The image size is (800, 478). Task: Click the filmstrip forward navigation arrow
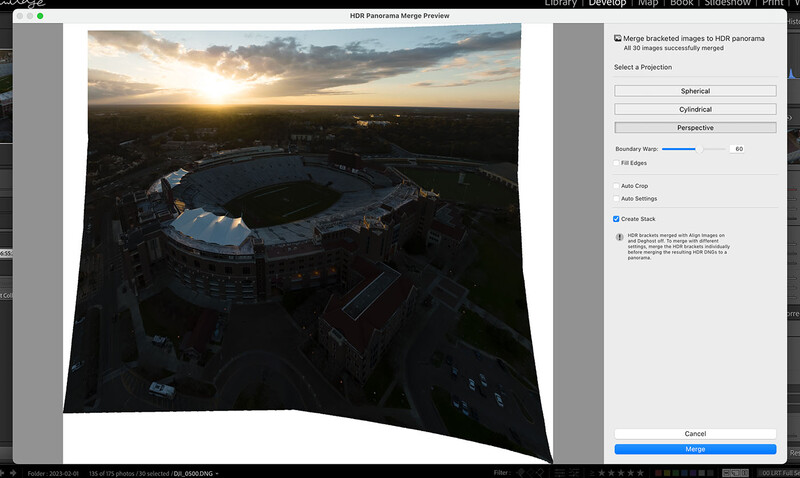click(13, 473)
